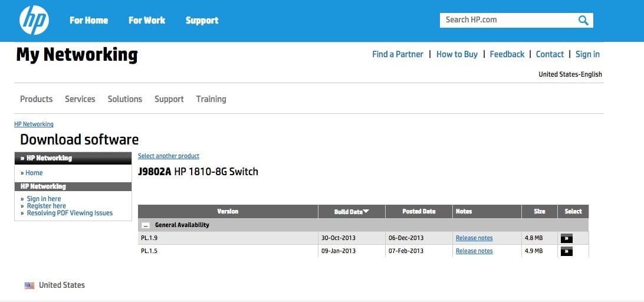Open the Support menu in blue header
644x302 pixels.
(x=202, y=20)
